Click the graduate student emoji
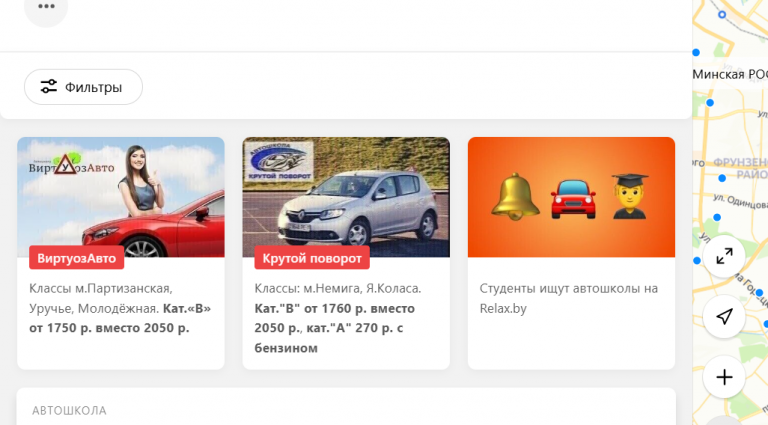 (629, 196)
